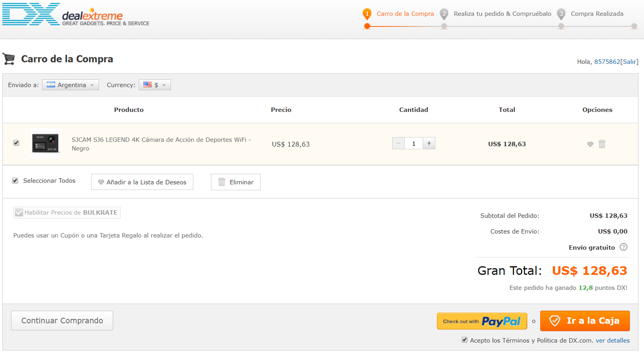Check out with PayPal
Image resolution: width=644 pixels, height=354 pixels.
(x=482, y=321)
